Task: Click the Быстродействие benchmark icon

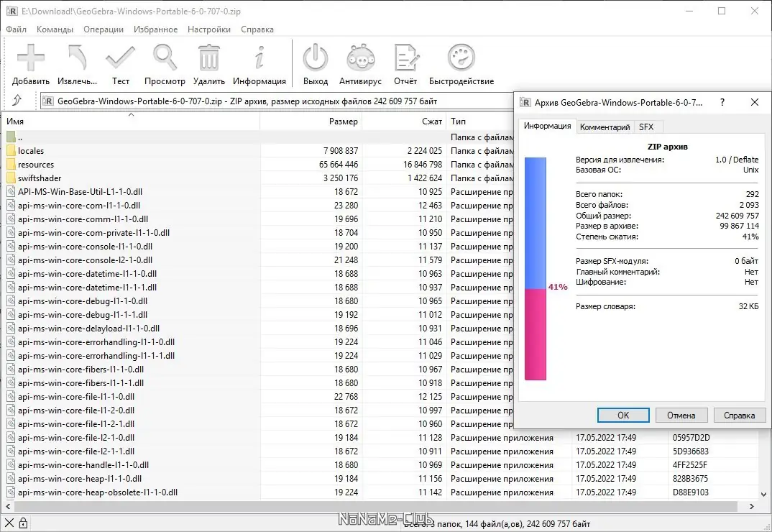Action: [461, 58]
